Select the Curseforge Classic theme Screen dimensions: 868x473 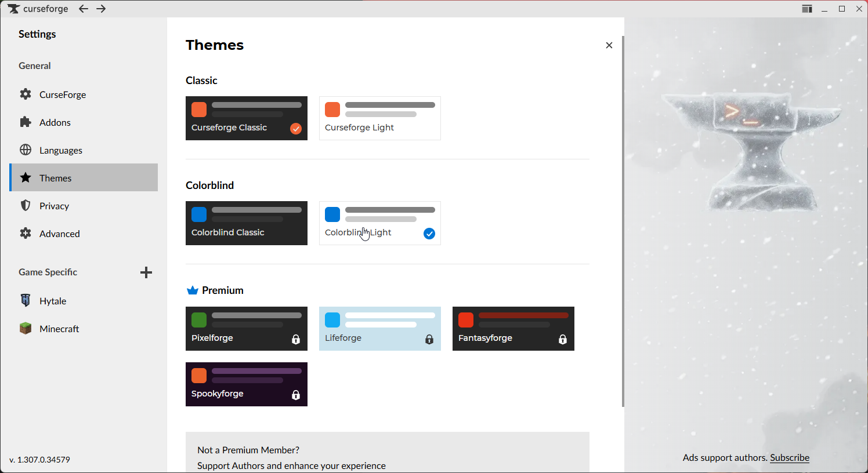[x=247, y=118]
